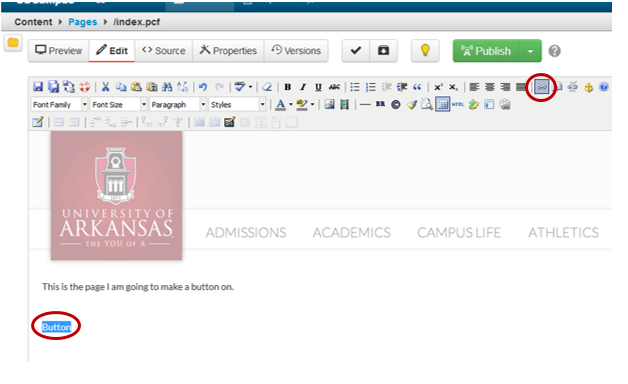Click the Cleanup Messy Code broom icon

(411, 105)
